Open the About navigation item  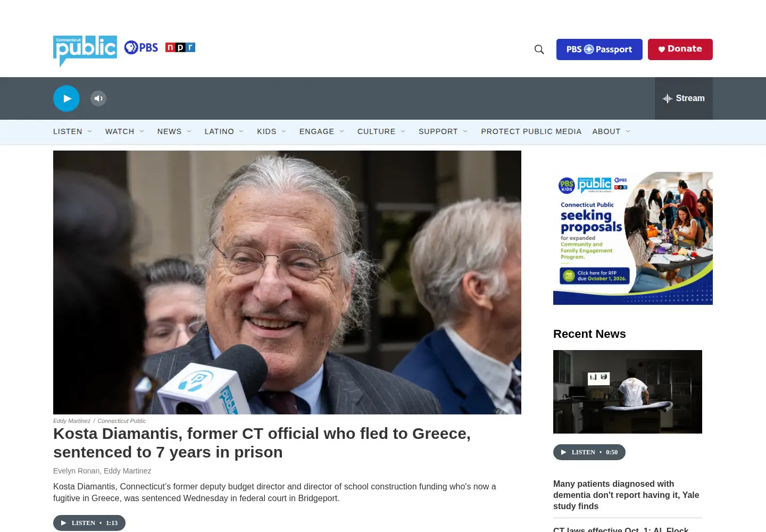[x=606, y=131]
